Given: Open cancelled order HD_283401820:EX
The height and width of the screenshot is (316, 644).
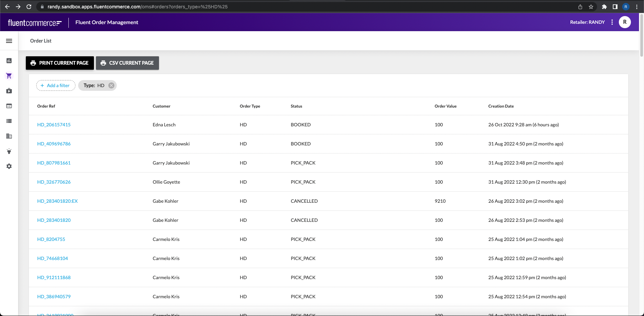Looking at the screenshot, I should coord(57,201).
